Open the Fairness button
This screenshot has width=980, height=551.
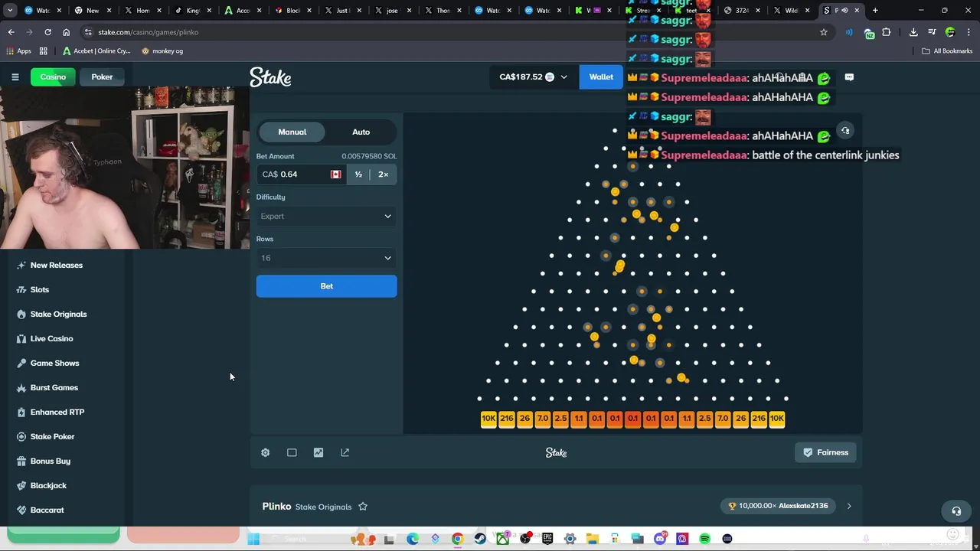pos(825,452)
